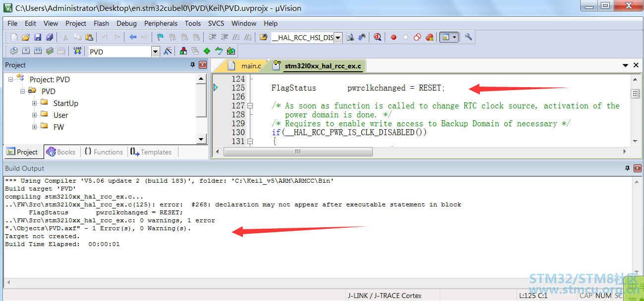Expand the StartUp folder

(35, 103)
